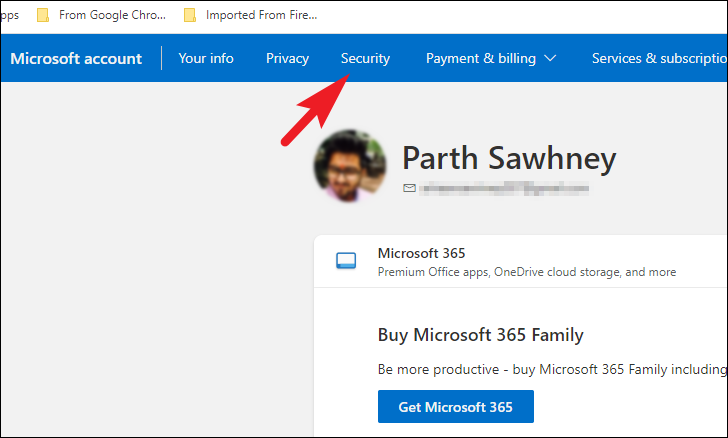728x438 pixels.
Task: Open the Security tab
Action: pos(365,59)
